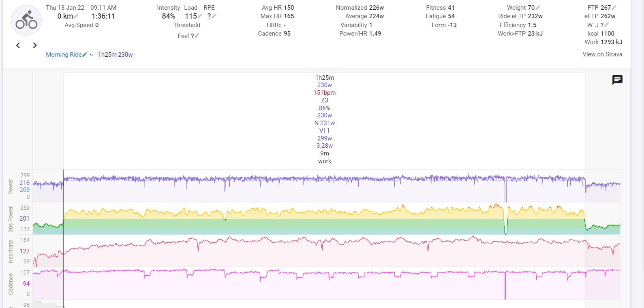Click the 30s Power chart axis label
The image size is (644, 308).
click(x=11, y=219)
